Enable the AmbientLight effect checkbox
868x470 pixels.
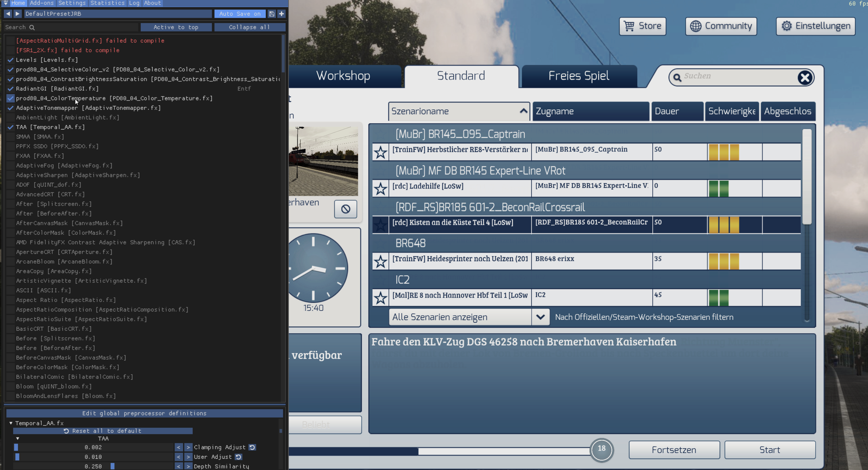10,117
